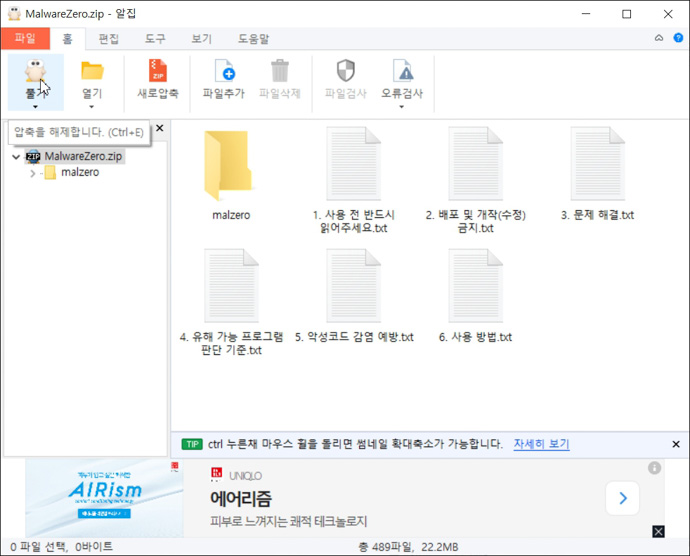The width and height of the screenshot is (690, 556).
Task: Maximize the 알집 window
Action: [x=627, y=14]
